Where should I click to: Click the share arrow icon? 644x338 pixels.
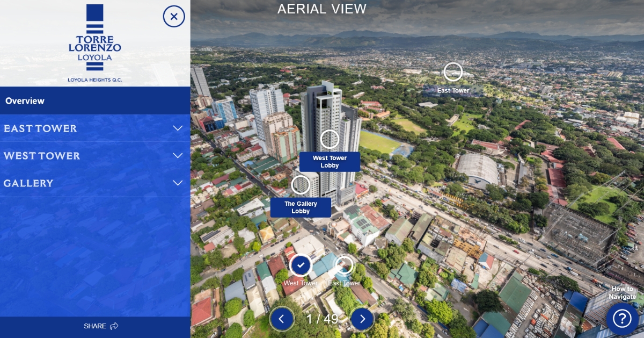point(114,326)
